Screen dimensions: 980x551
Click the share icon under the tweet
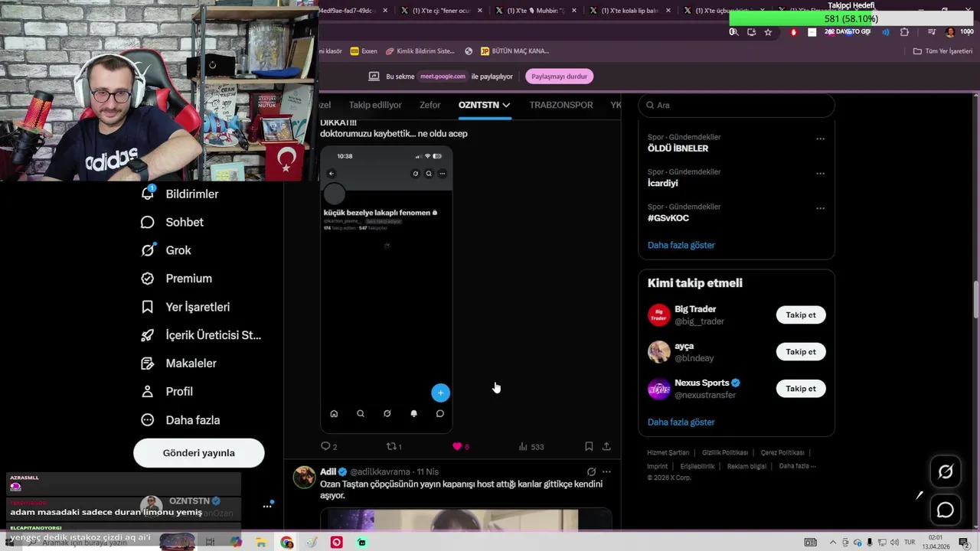pos(606,446)
